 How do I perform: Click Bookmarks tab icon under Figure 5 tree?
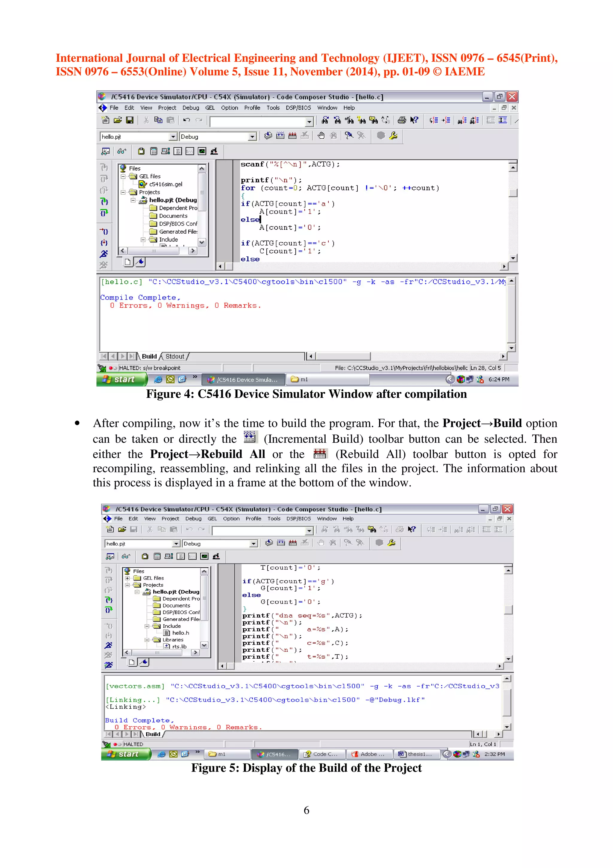[x=144, y=662]
